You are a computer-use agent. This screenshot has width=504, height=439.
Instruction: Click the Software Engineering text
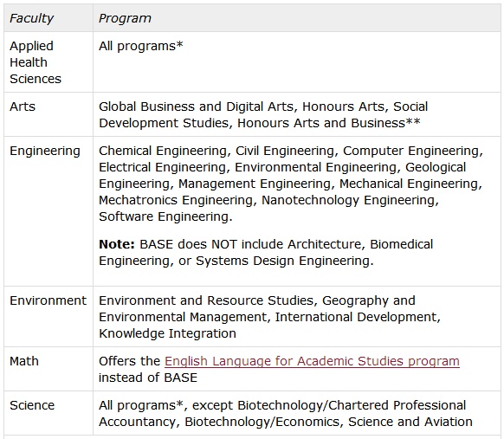click(164, 216)
